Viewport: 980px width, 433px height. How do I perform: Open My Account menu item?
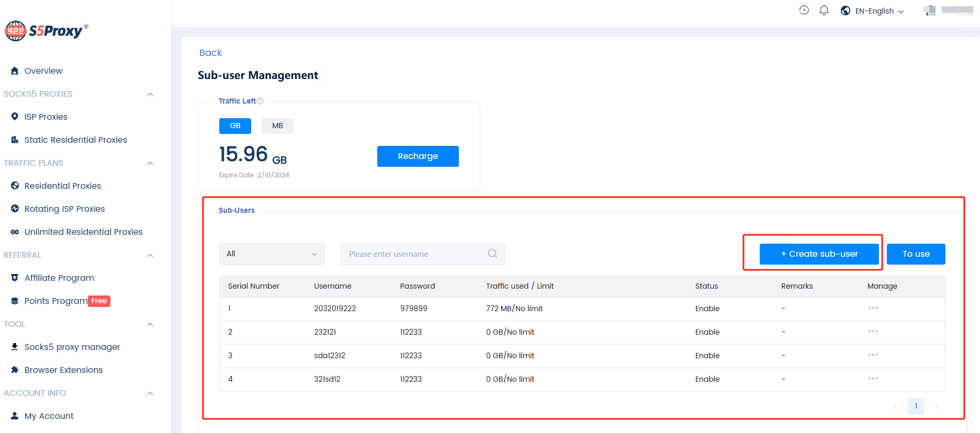point(49,416)
